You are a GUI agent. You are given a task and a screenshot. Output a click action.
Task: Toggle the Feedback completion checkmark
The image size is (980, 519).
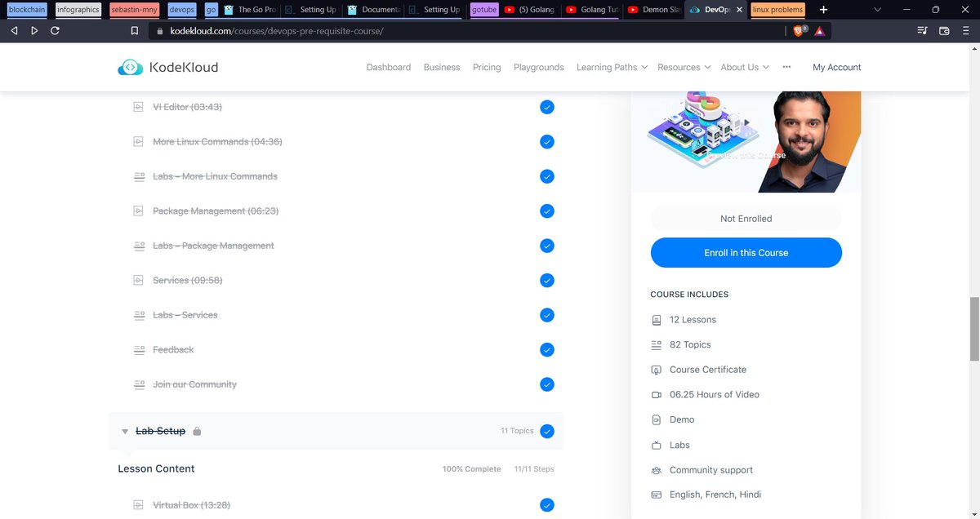tap(547, 349)
